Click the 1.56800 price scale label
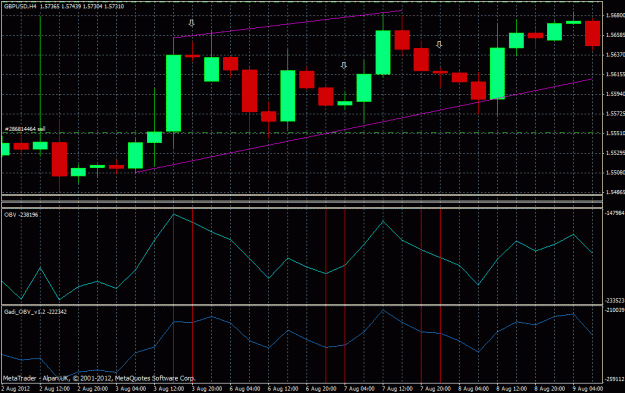This screenshot has height=393, width=625. [615, 16]
